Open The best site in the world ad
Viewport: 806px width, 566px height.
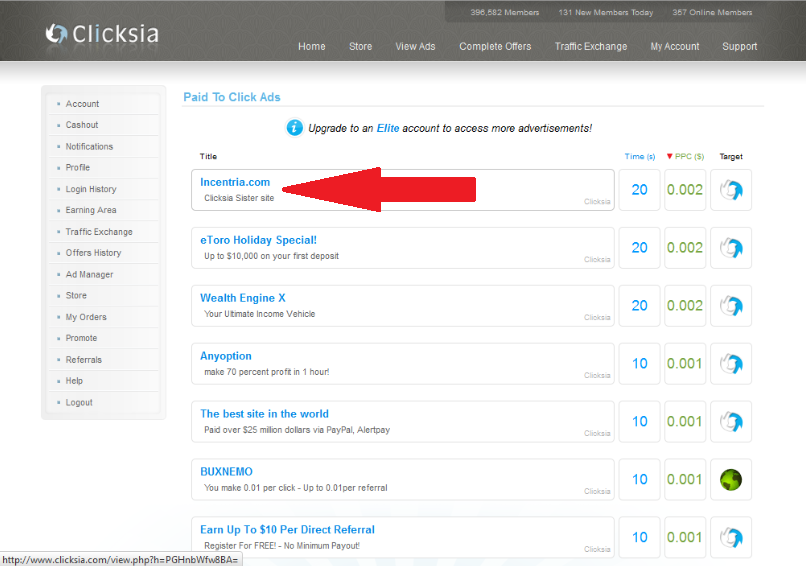pos(264,414)
